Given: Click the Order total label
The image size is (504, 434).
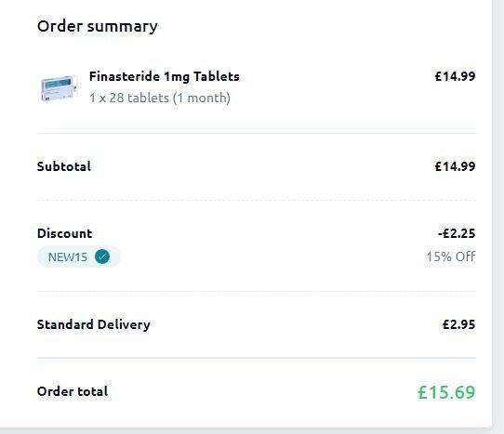Looking at the screenshot, I should click(73, 391).
